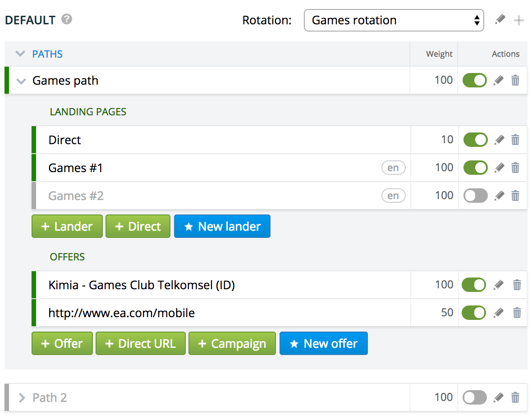
Task: Collapse the Games path chevron
Action: pyautogui.click(x=21, y=82)
